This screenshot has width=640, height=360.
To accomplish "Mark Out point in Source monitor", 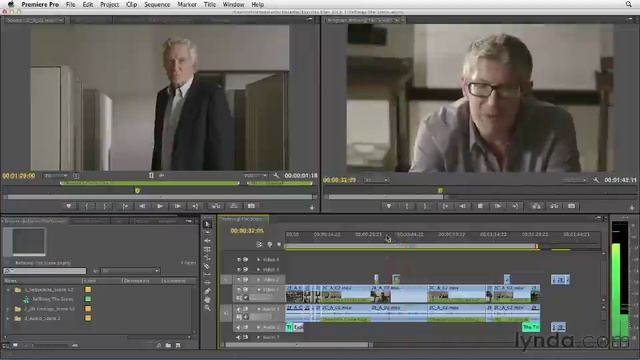I will [105, 206].
